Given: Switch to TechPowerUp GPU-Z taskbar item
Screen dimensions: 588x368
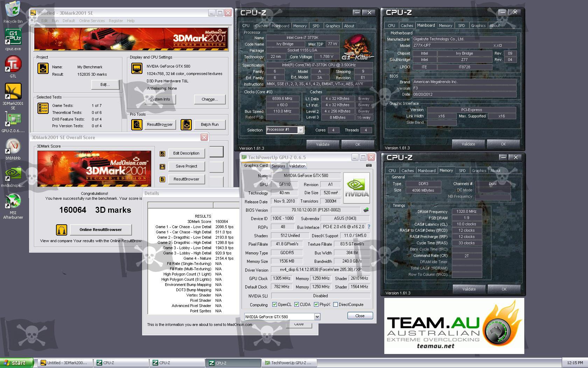Looking at the screenshot, I should [290, 363].
